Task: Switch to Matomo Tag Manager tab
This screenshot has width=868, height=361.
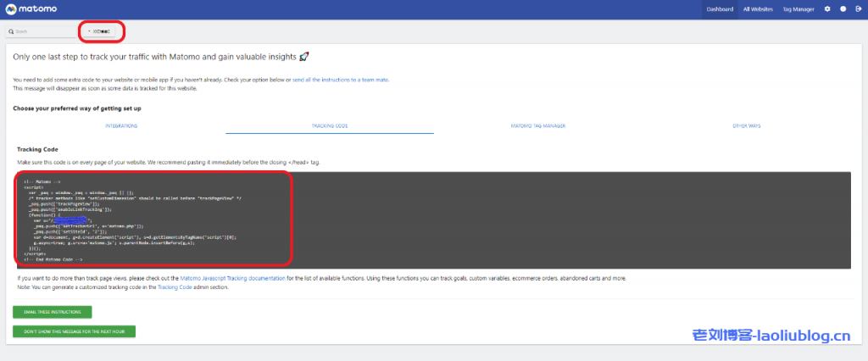Action: coord(537,125)
